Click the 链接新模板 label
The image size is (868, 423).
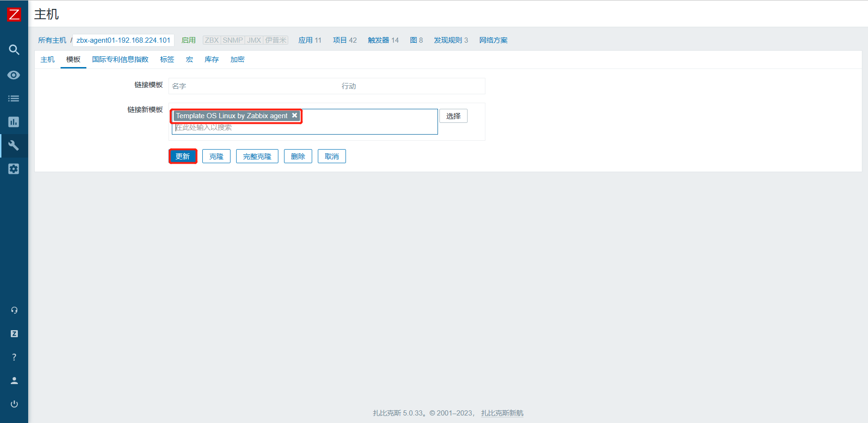(x=145, y=110)
